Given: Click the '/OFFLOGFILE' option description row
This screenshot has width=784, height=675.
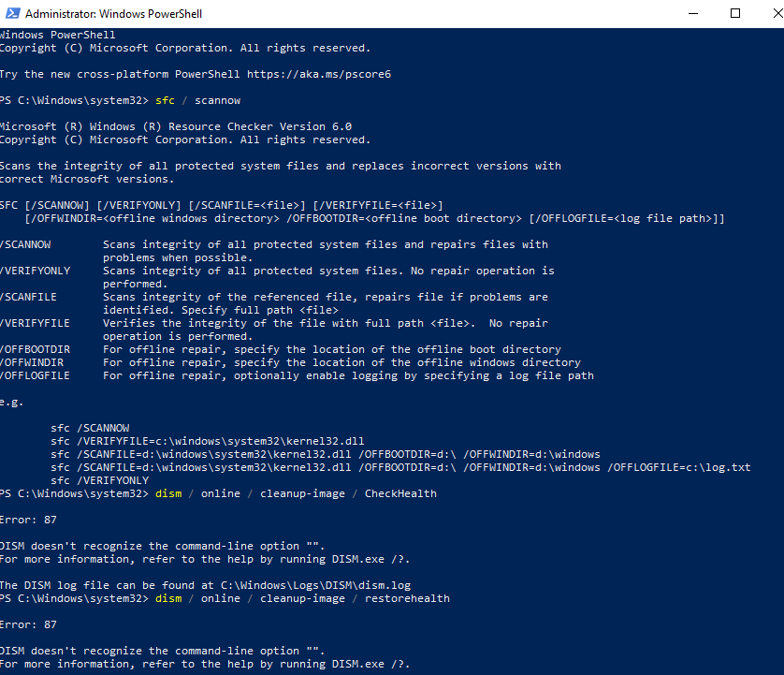Looking at the screenshot, I should [x=297, y=375].
